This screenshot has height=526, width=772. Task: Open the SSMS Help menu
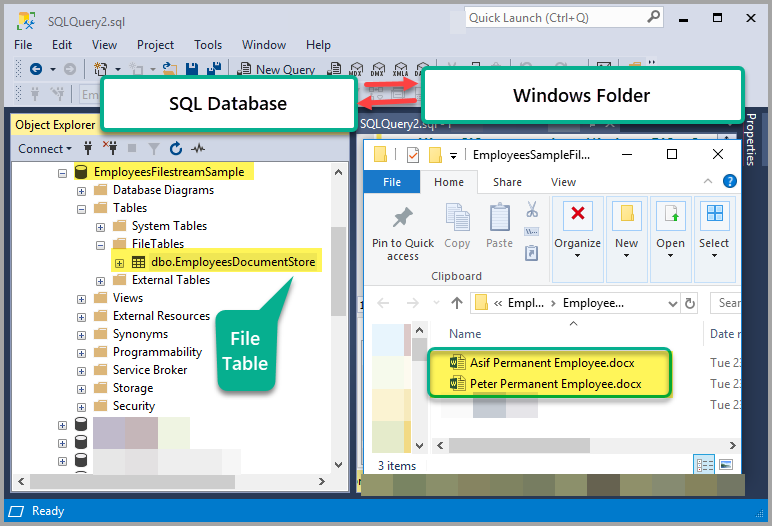tap(318, 45)
